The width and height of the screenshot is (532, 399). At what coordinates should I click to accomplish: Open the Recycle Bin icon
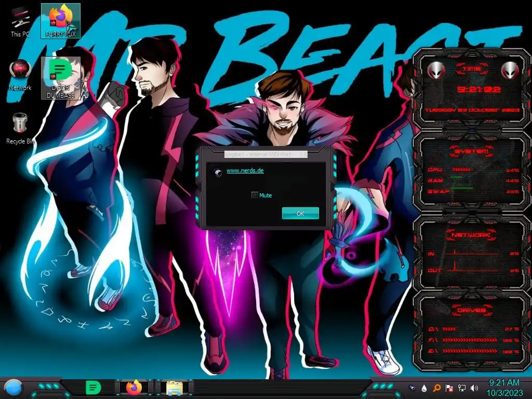click(20, 129)
